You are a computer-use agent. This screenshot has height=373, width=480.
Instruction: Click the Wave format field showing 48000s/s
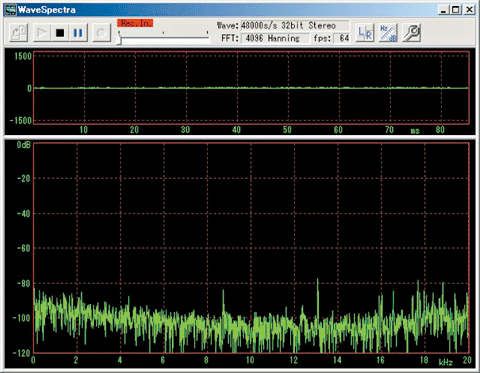295,25
